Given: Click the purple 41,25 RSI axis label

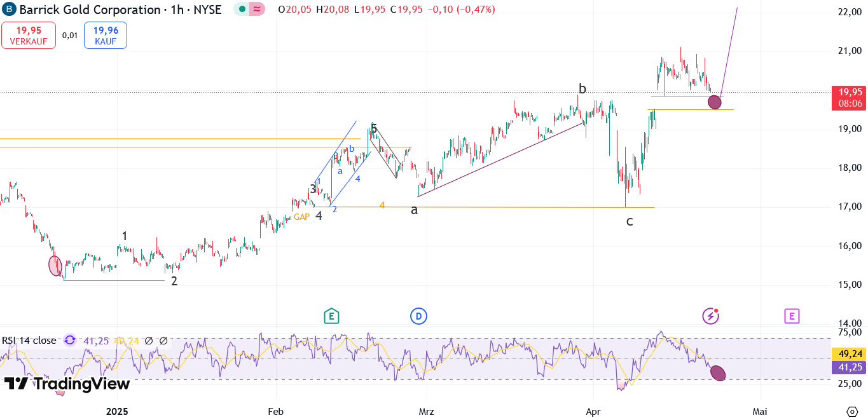Looking at the screenshot, I should 850,367.
